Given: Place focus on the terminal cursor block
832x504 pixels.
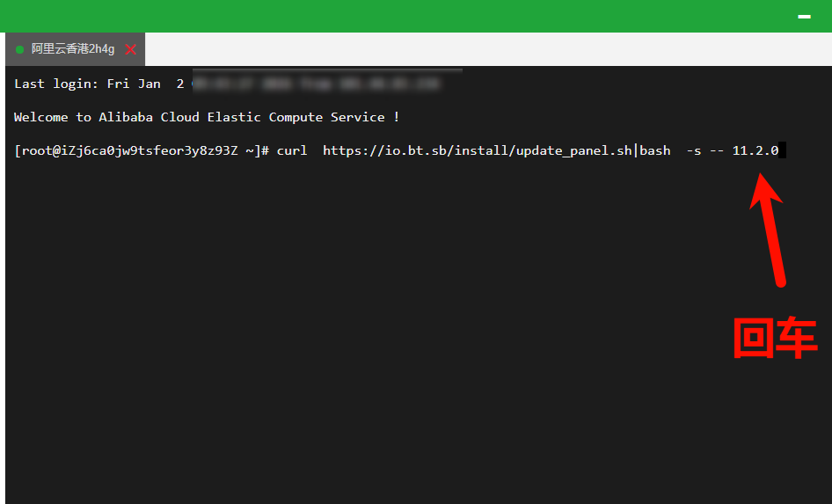Looking at the screenshot, I should 782,150.
